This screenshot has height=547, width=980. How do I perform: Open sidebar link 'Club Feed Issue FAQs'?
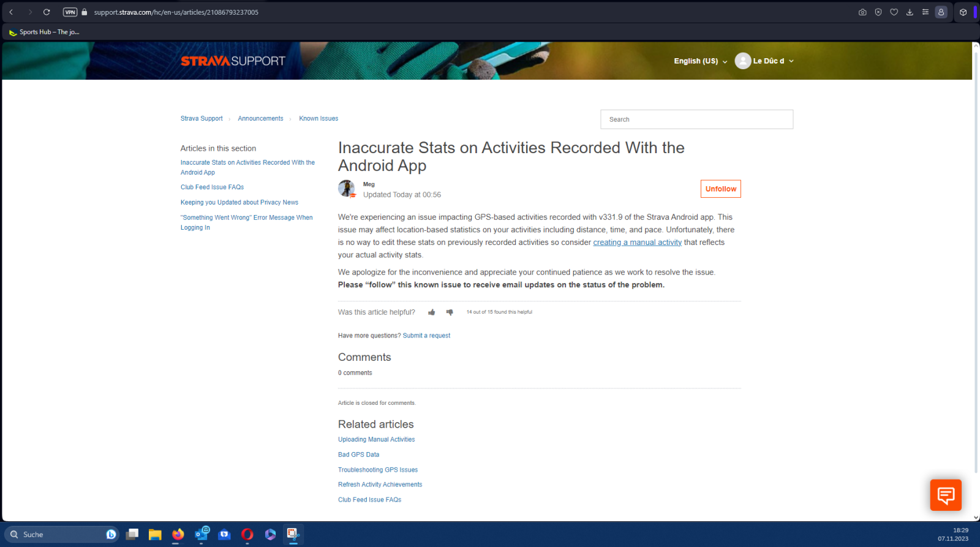pyautogui.click(x=212, y=187)
